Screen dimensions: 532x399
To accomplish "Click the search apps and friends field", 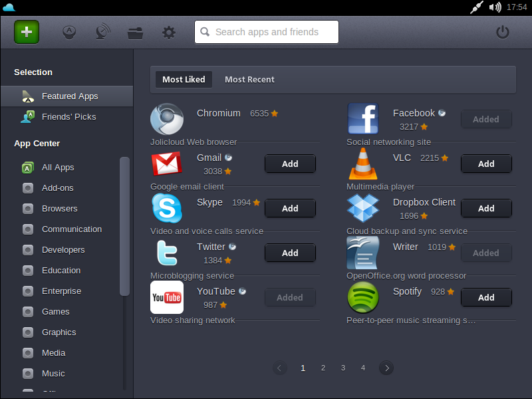I will pyautogui.click(x=266, y=32).
